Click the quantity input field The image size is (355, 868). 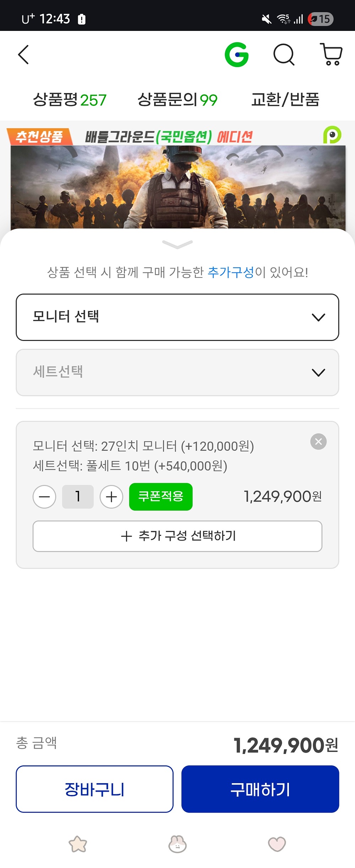(x=78, y=497)
